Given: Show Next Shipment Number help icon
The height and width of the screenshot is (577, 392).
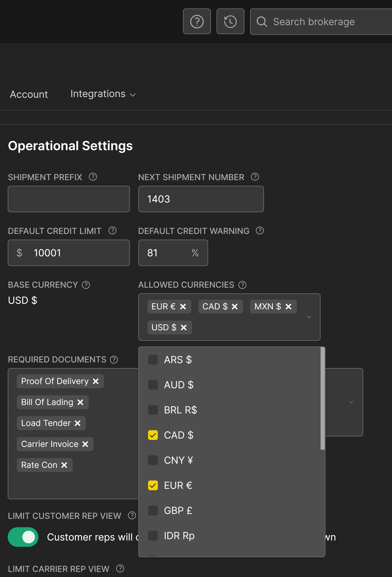Looking at the screenshot, I should pos(255,177).
